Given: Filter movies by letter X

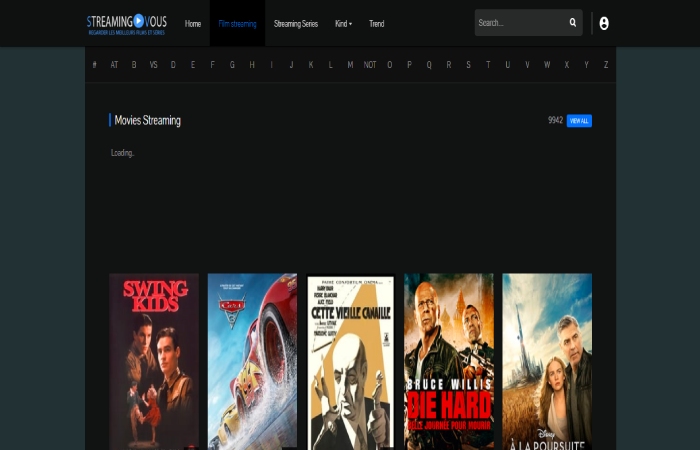Looking at the screenshot, I should 567,65.
